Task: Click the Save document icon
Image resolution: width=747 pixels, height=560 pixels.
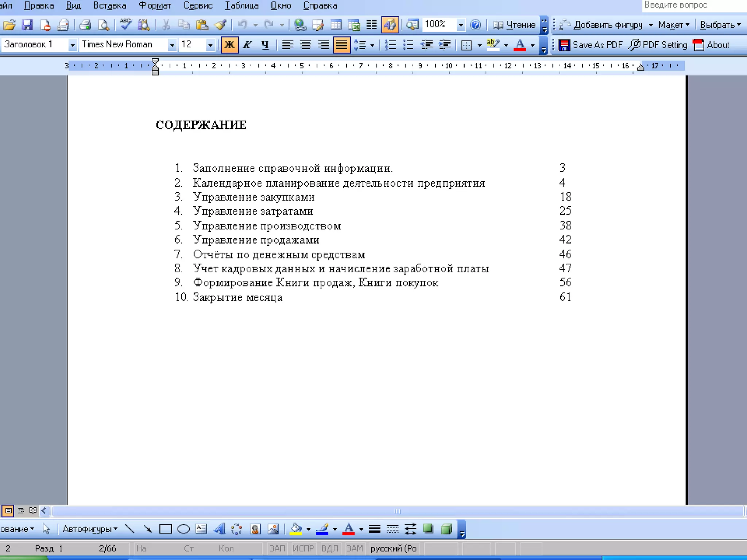Action: (27, 25)
